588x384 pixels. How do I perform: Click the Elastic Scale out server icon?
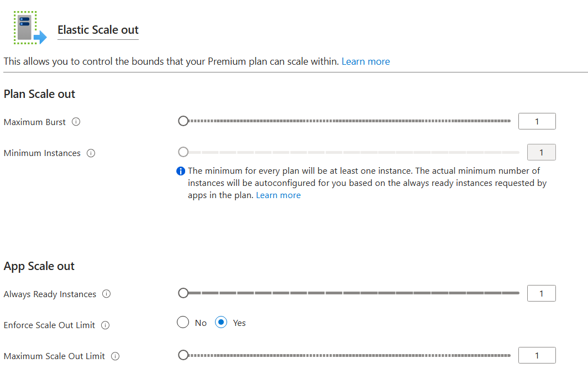[30, 28]
